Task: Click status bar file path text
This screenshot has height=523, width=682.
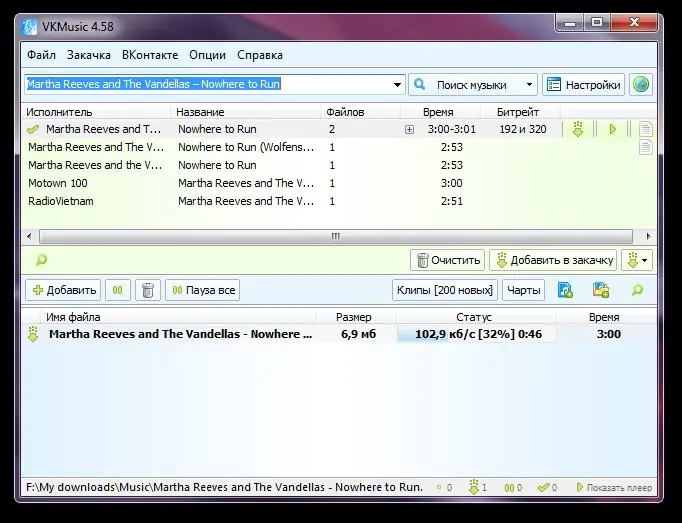Action: tap(224, 487)
